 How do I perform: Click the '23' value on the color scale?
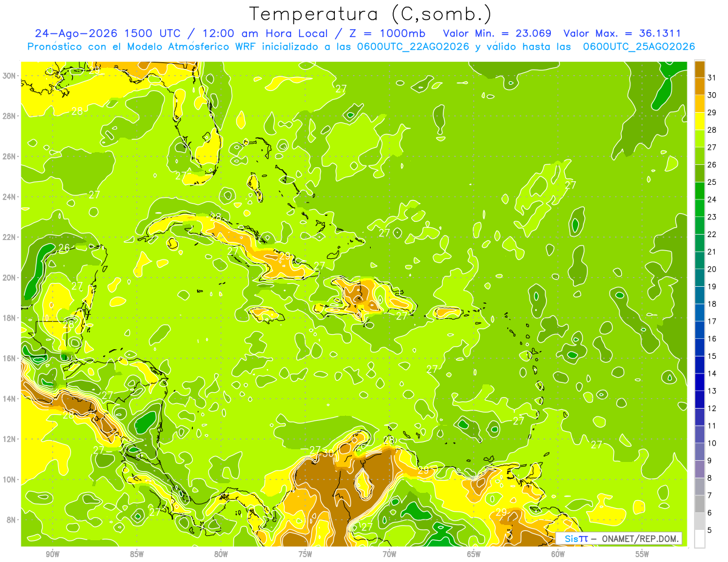[712, 217]
